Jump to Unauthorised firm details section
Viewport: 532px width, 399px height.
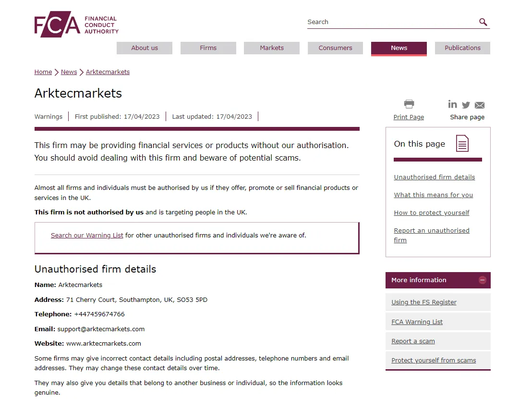coord(434,177)
